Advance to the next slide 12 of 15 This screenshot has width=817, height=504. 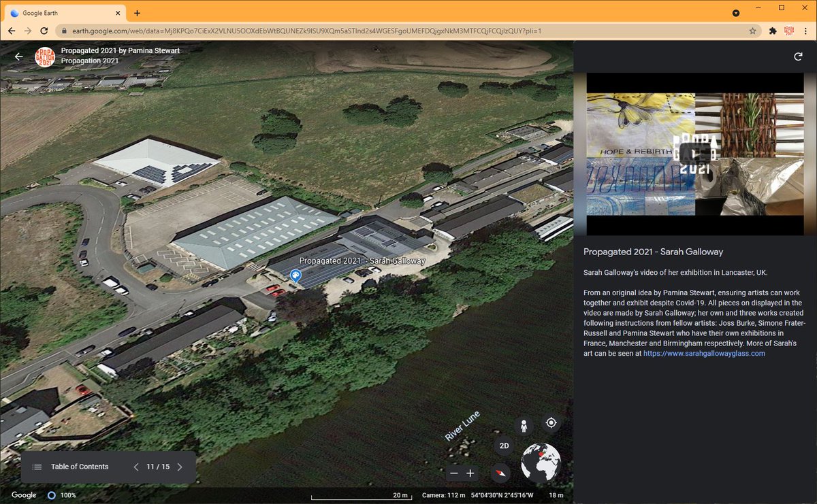coord(180,467)
